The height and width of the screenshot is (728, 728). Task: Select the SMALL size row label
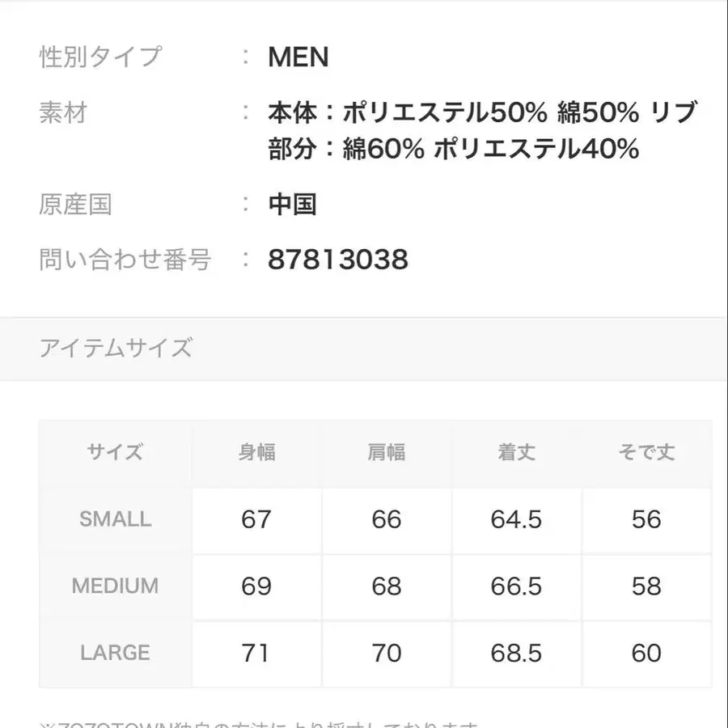click(115, 519)
